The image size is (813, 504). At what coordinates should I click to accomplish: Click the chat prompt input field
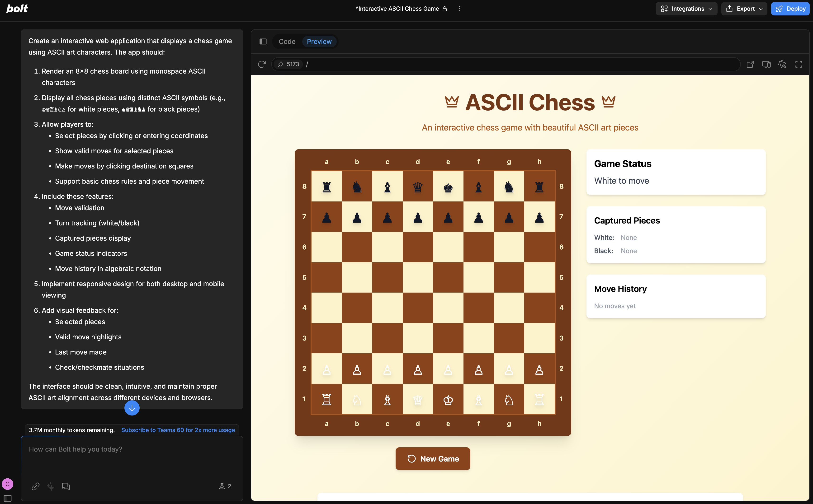click(x=132, y=457)
